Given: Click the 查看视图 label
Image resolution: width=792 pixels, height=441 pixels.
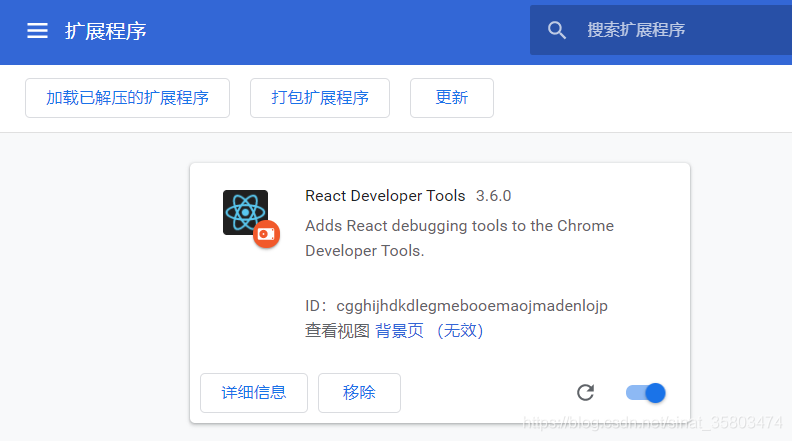Looking at the screenshot, I should tap(337, 331).
